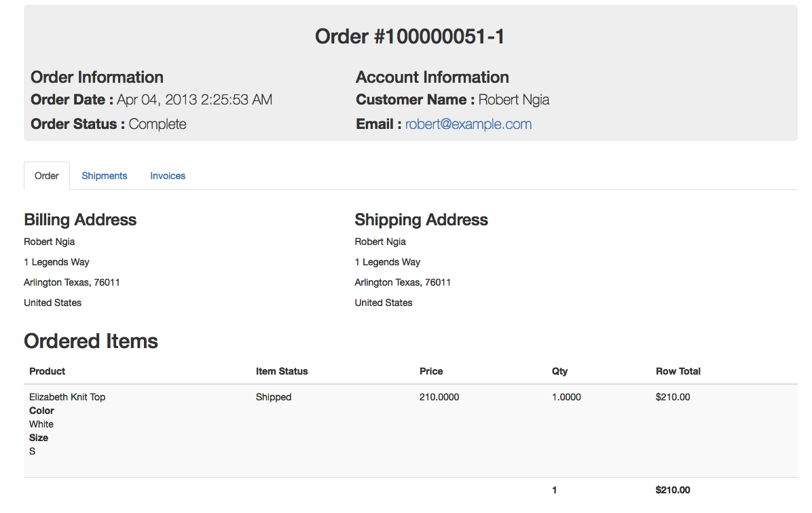
Task: Click the bold $210.00 grand total
Action: (x=673, y=490)
